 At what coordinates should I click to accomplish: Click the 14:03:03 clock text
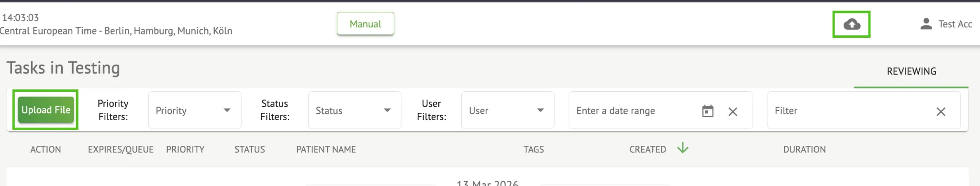21,18
